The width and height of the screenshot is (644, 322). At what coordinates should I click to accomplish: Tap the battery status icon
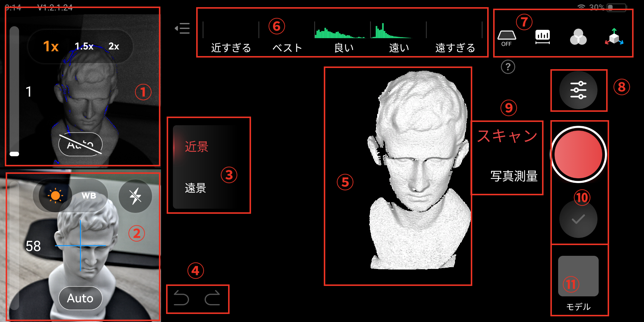tap(616, 7)
